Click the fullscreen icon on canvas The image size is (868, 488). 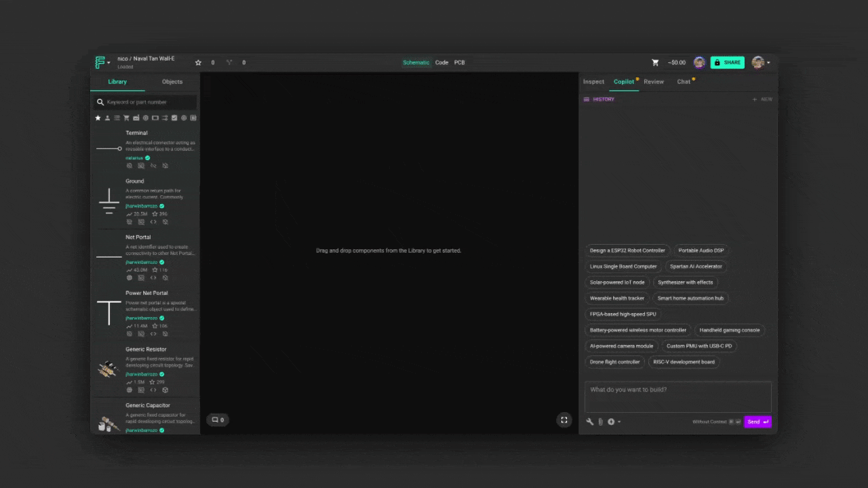[x=564, y=420]
